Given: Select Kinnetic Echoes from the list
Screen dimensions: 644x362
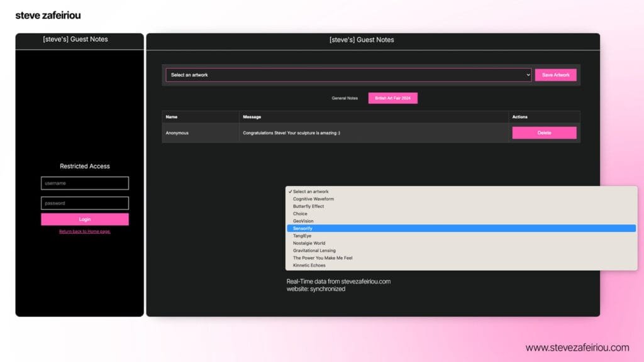Looking at the screenshot, I should (x=462, y=265).
